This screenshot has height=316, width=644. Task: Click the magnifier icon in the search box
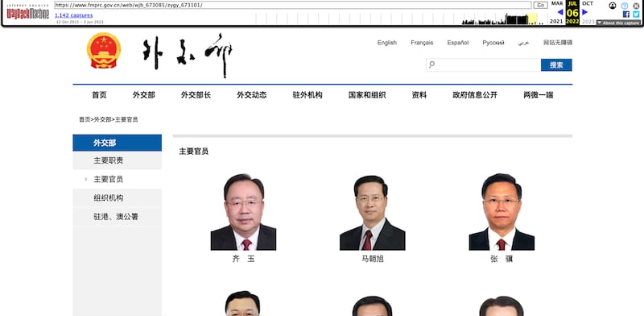pyautogui.click(x=431, y=64)
